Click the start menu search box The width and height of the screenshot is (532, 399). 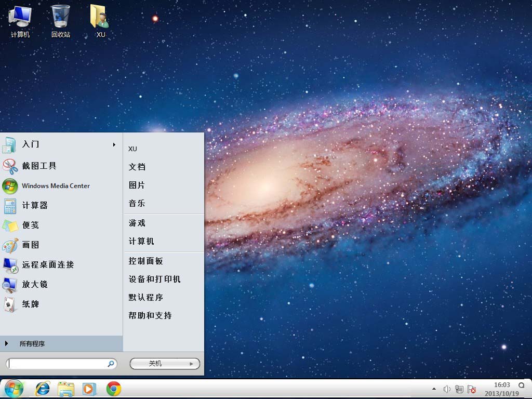point(57,364)
